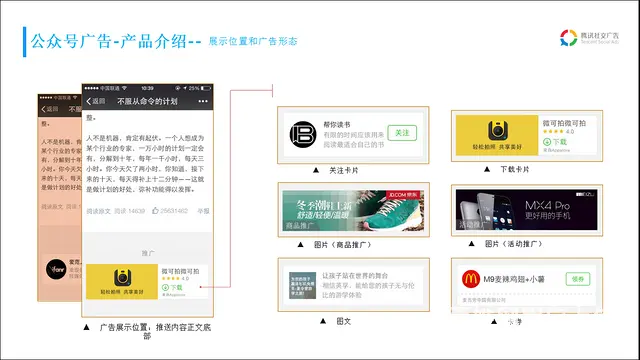
Task: Click the Tencent Social Ads logo
Action: point(589,38)
